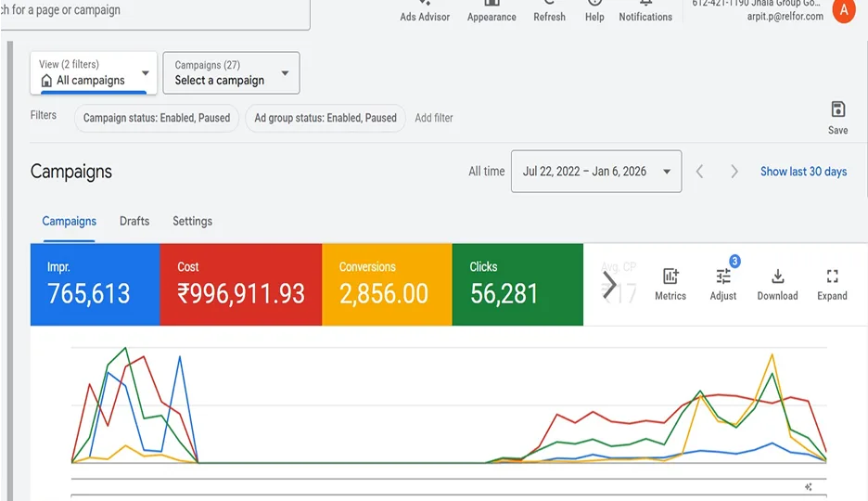Open the Appearance settings

coord(491,11)
